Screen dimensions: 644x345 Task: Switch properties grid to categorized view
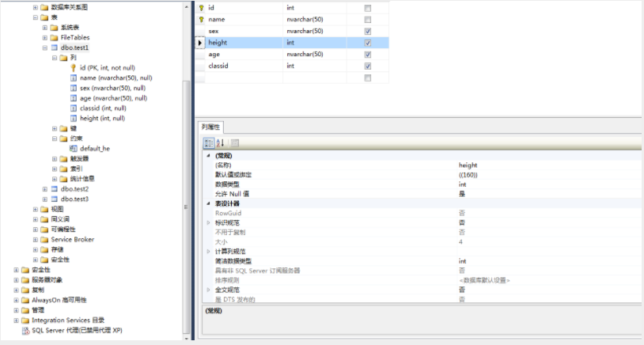pyautogui.click(x=209, y=143)
